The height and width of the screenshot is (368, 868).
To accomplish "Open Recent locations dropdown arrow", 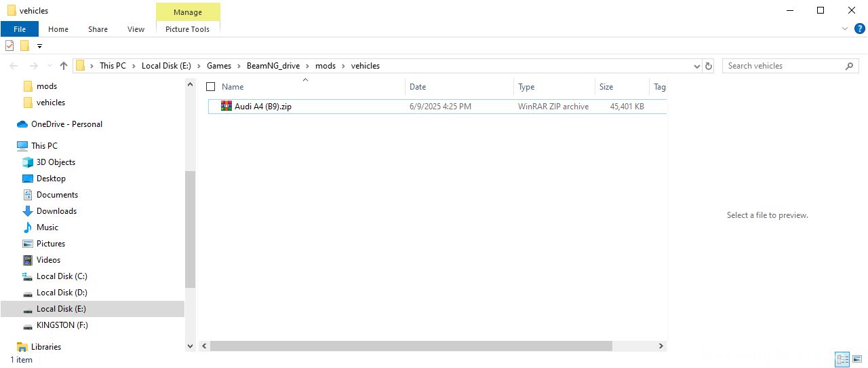I will (49, 67).
